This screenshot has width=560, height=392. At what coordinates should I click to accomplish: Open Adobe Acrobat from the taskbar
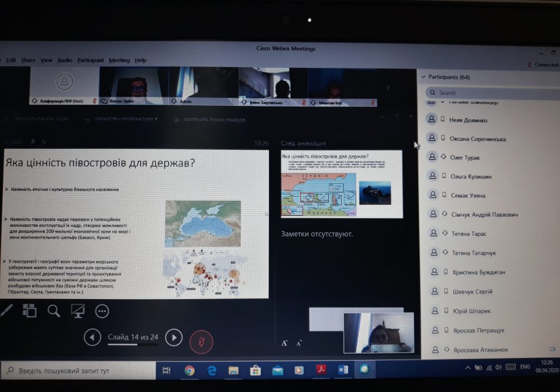(322, 370)
